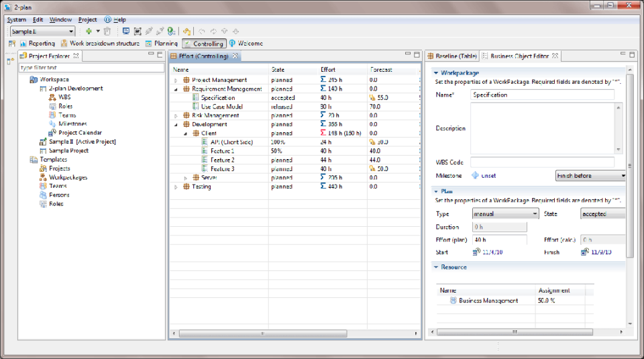Select the Specification workpackage row

pos(295,98)
